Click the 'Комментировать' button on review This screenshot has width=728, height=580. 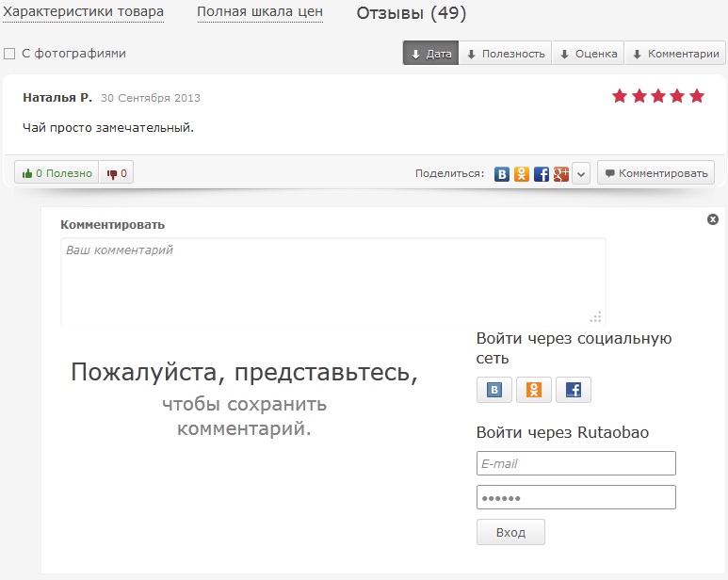coord(655,173)
